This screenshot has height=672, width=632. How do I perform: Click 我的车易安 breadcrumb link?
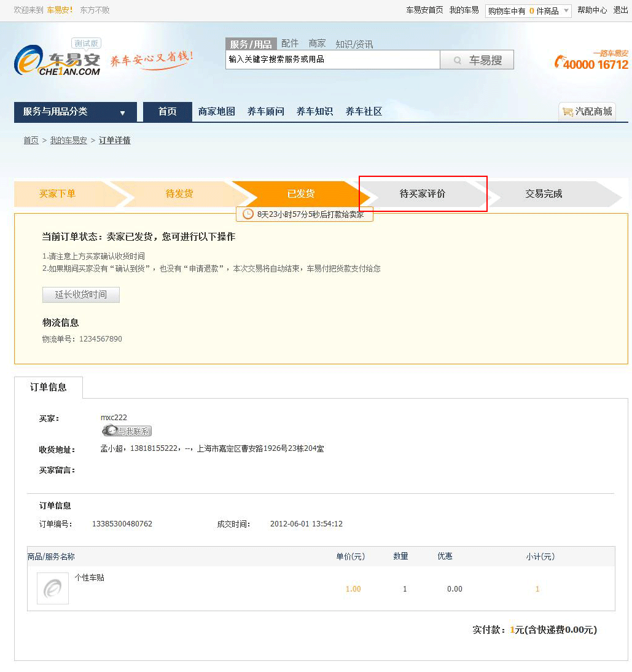tap(69, 141)
